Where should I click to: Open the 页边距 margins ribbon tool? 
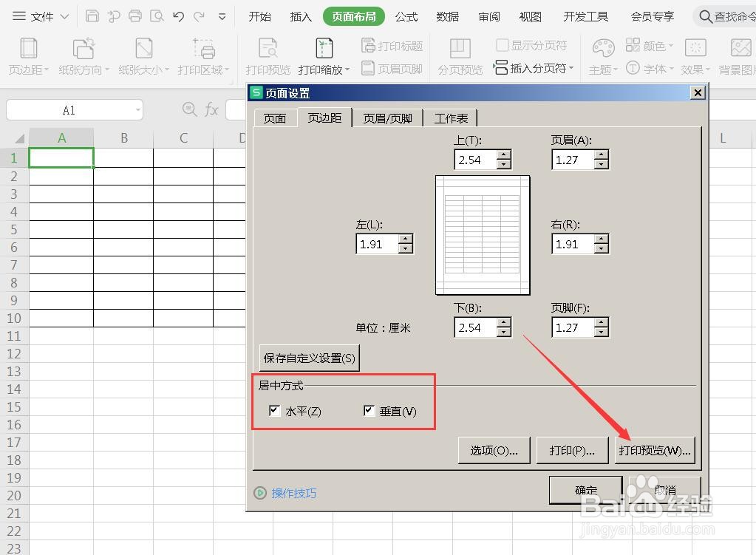click(28, 56)
